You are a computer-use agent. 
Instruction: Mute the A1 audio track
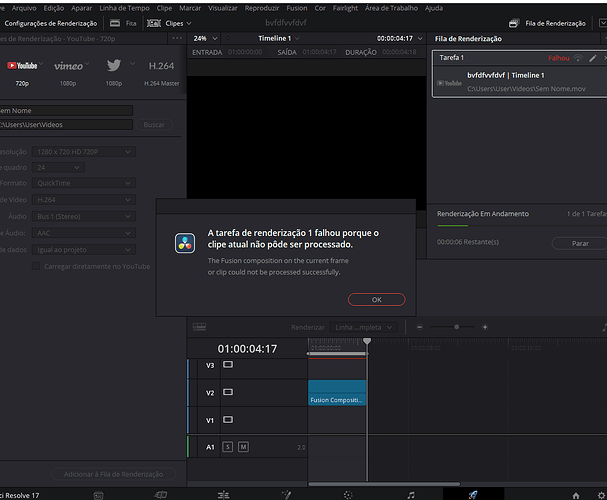[x=243, y=447]
